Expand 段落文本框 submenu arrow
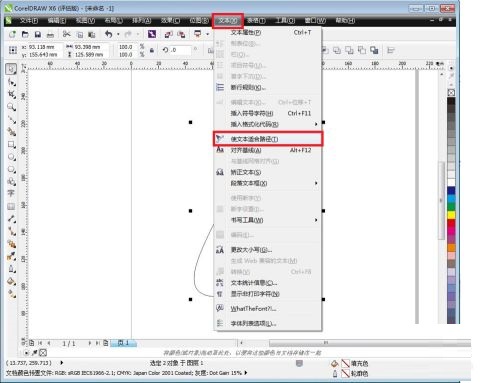Screen dimensions: 500x383 click(316, 183)
